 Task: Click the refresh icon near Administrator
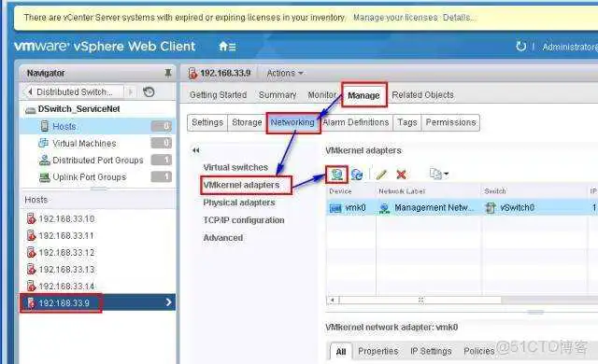tap(520, 47)
